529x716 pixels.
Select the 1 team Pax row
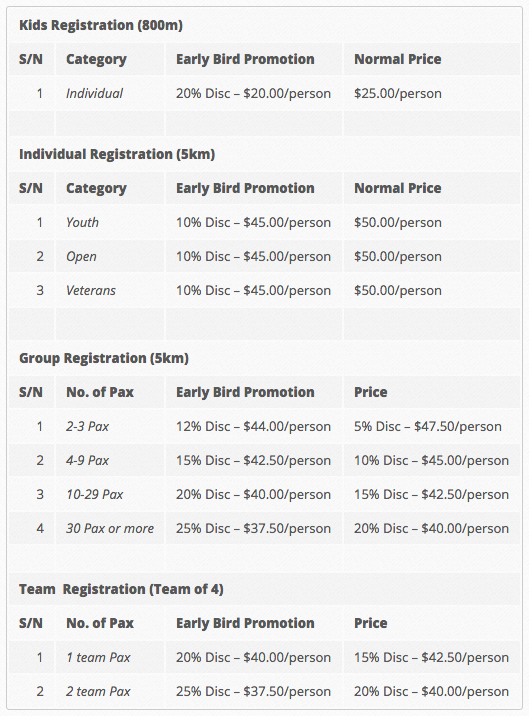coord(264,658)
